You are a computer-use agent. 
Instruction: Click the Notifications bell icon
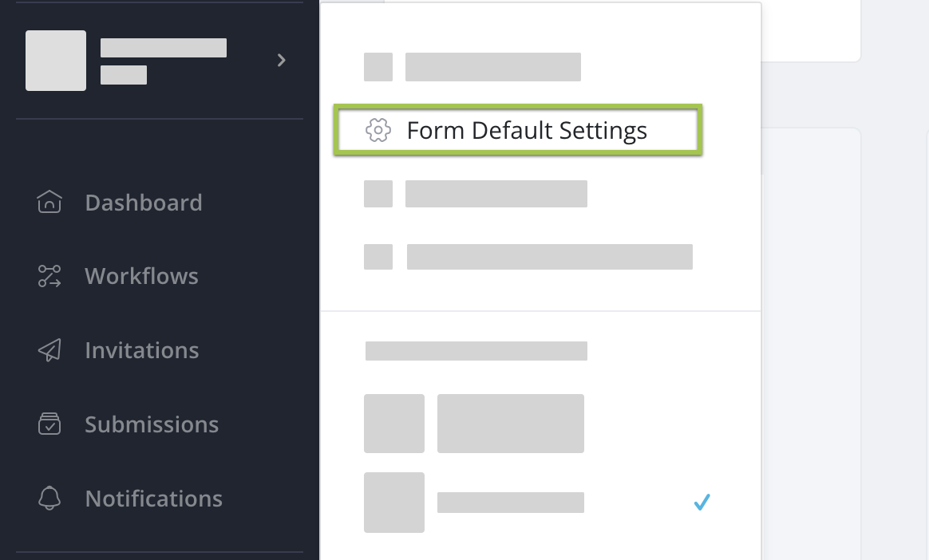point(49,499)
